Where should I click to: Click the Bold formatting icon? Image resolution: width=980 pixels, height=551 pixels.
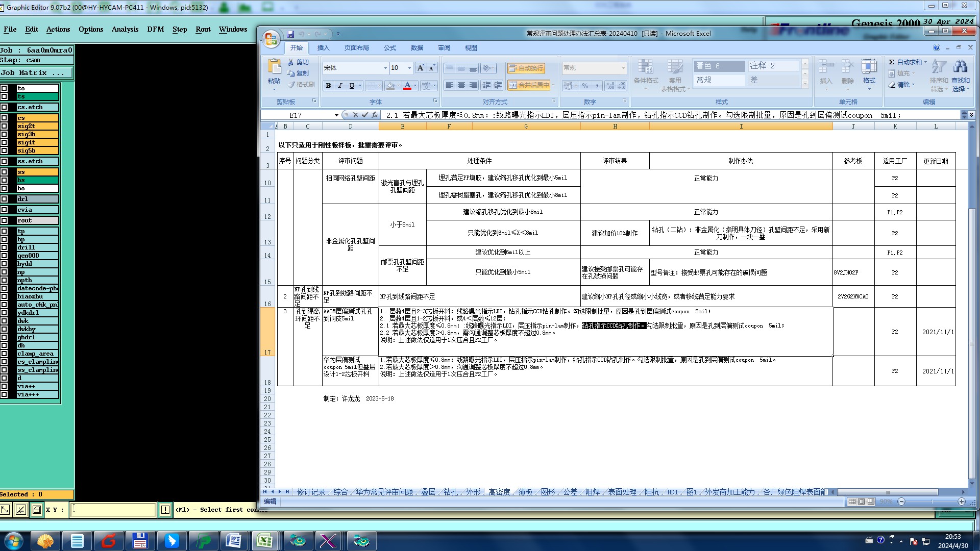point(328,86)
